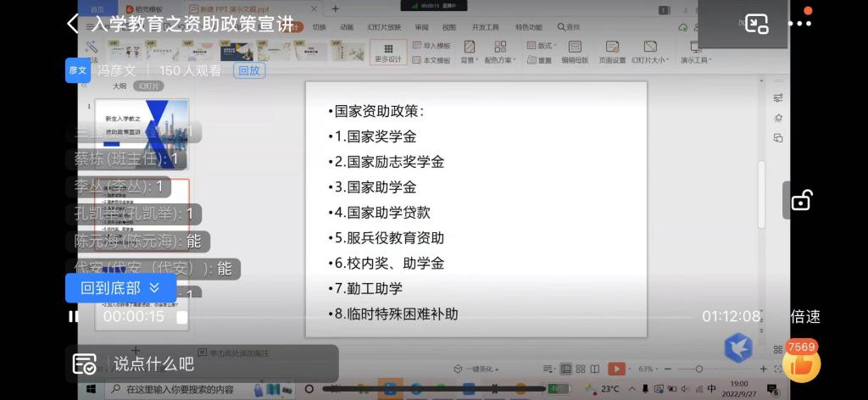Open the 63% zoom dropdown
The image size is (868, 400).
point(648,369)
